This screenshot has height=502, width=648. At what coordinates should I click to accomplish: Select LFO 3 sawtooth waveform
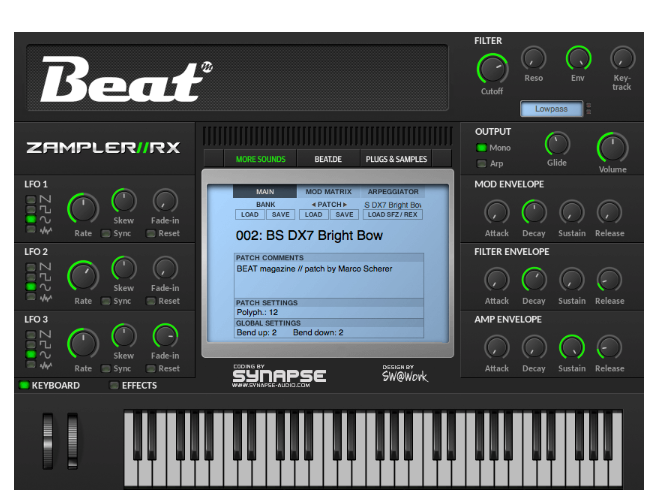pos(31,334)
